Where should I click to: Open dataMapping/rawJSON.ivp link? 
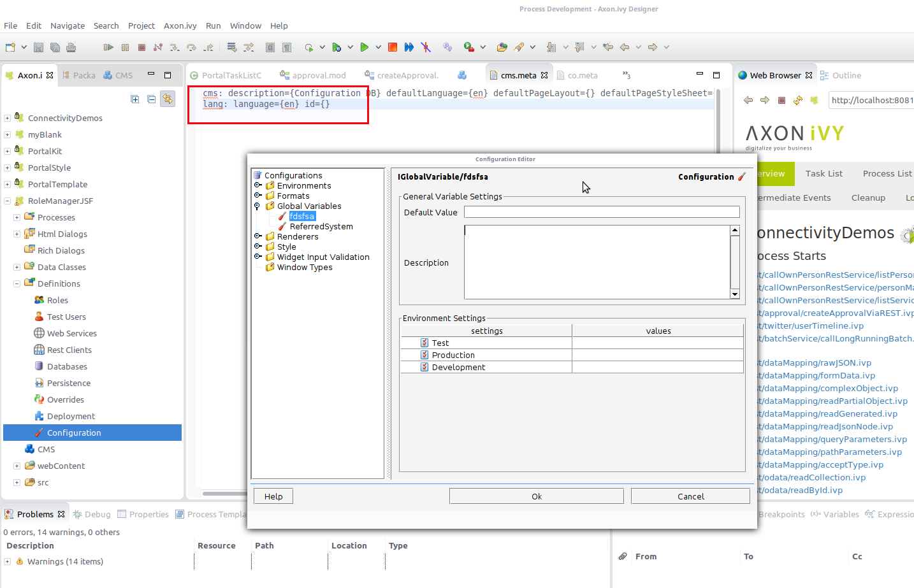click(814, 362)
